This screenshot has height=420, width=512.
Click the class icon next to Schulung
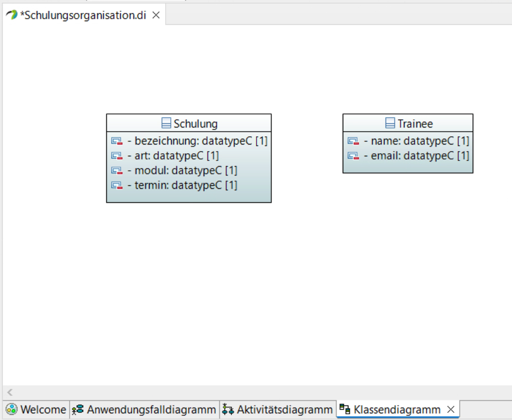[x=166, y=123]
